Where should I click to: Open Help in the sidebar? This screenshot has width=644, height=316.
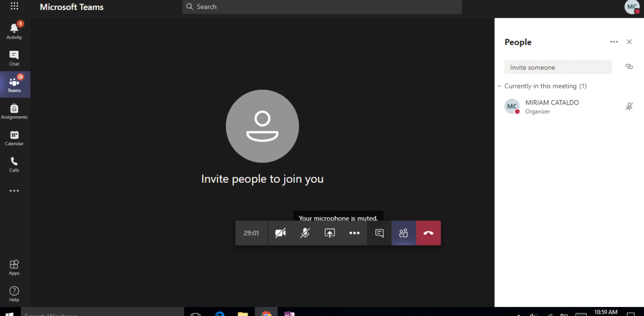[x=14, y=294]
